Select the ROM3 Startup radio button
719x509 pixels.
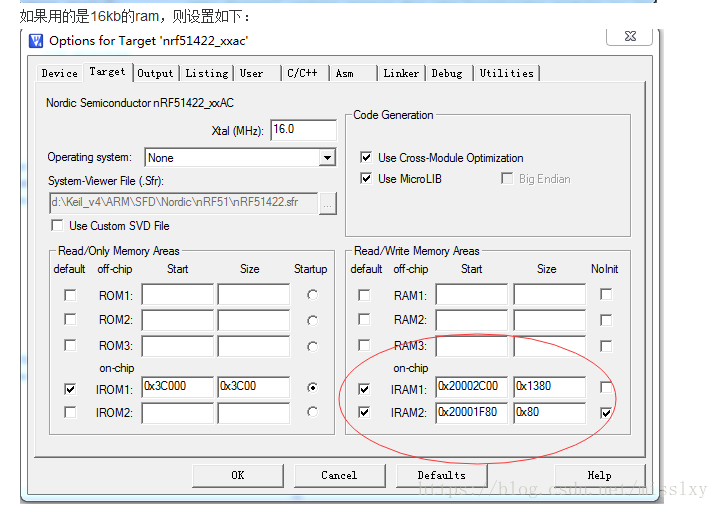point(312,346)
